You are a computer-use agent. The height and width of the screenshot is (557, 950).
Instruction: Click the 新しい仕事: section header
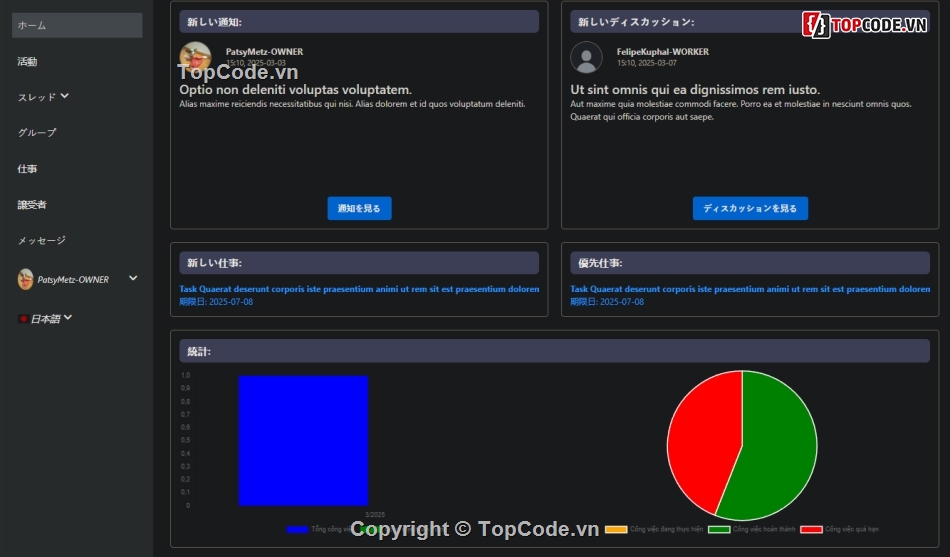(359, 263)
